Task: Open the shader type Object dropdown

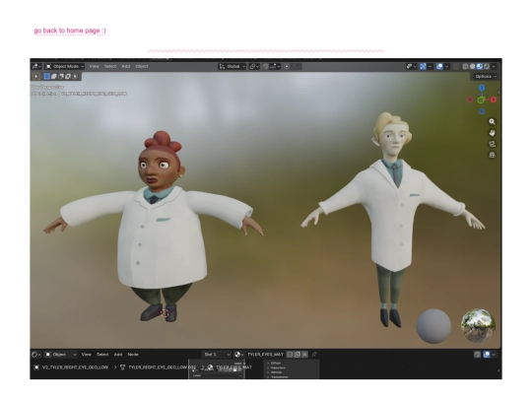Action: click(61, 355)
